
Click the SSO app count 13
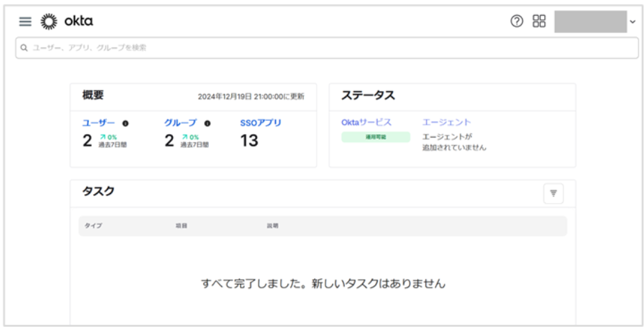(249, 142)
